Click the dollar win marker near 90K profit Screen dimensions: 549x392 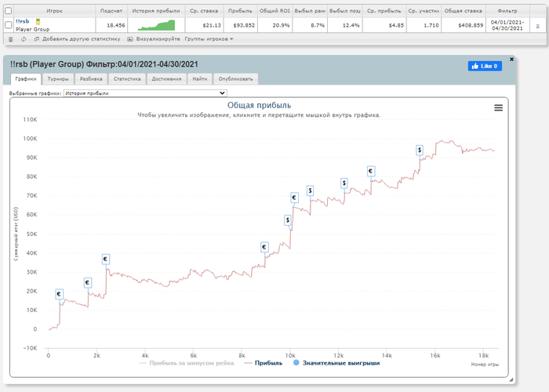click(x=420, y=151)
